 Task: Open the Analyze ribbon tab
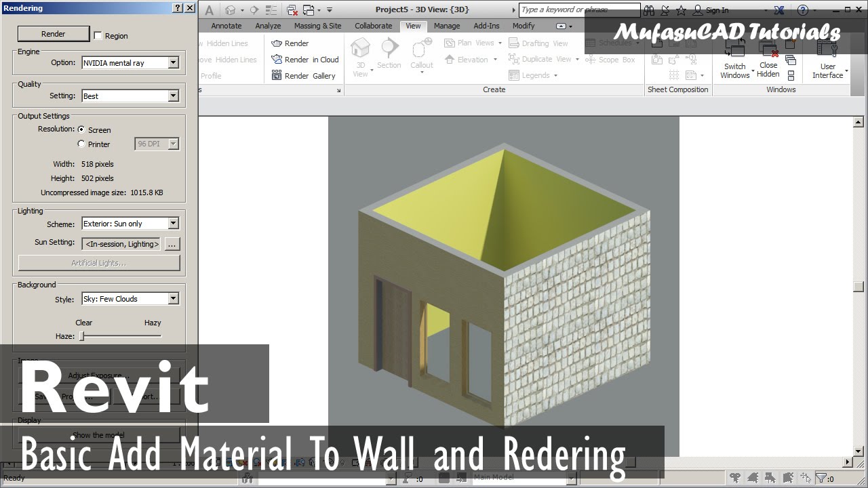pos(268,26)
